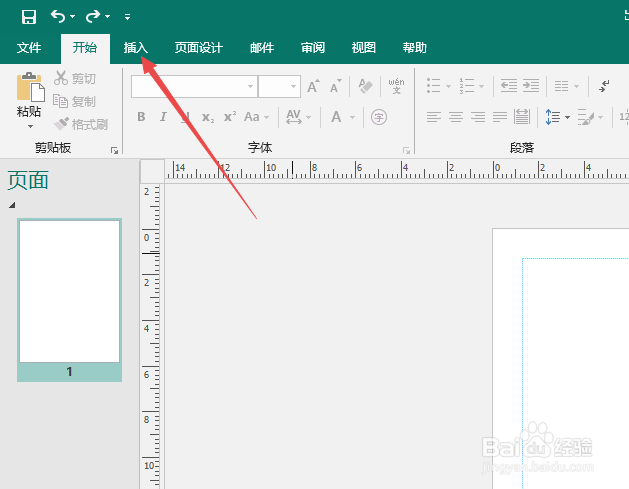Click the increase indent icon
This screenshot has height=489, width=629.
531,85
